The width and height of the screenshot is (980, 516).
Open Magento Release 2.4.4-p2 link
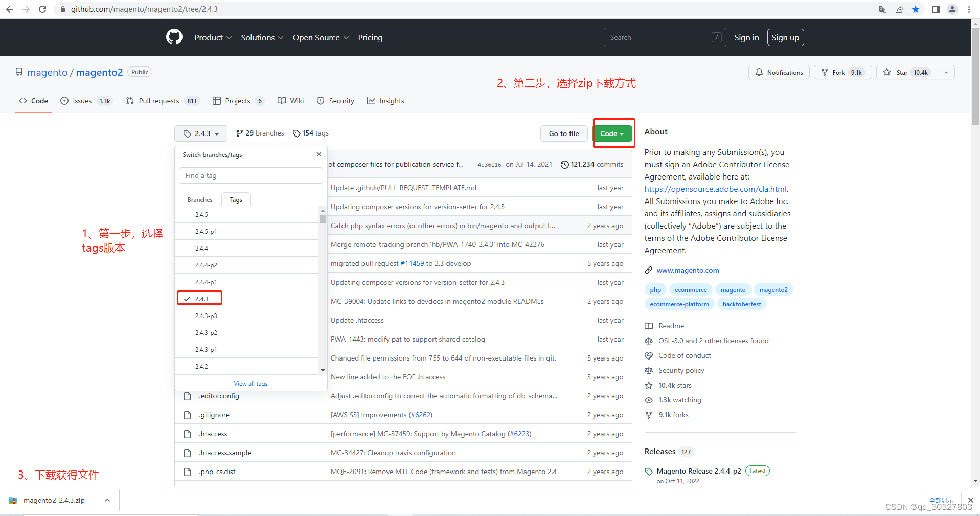tap(698, 471)
